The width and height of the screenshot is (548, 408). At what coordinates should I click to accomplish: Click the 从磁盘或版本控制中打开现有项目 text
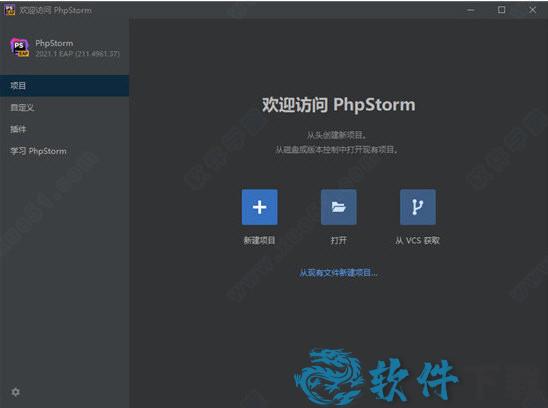[x=336, y=150]
